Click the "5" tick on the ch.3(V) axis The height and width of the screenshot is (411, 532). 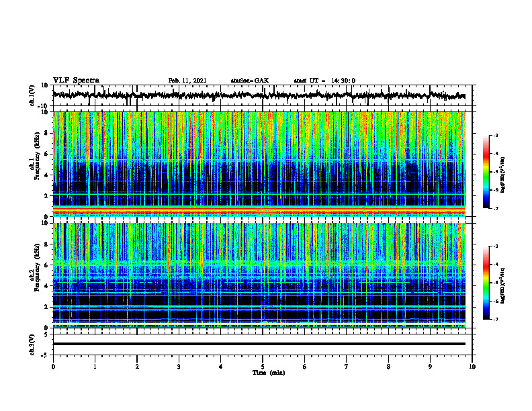[x=46, y=334]
